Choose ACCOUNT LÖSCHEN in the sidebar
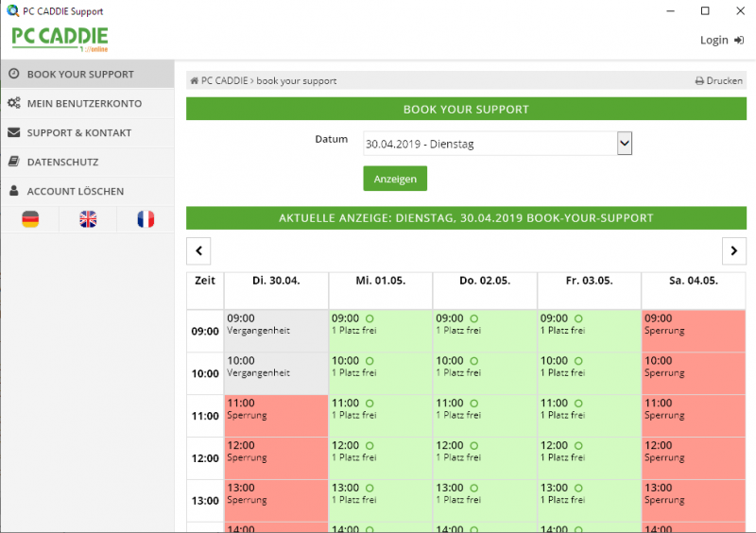756x533 pixels. [87, 191]
